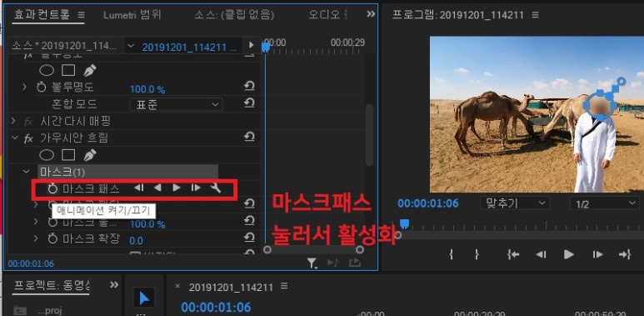Mark Out point in Program monitor
Viewport: 644px width, 316px height.
(x=477, y=255)
